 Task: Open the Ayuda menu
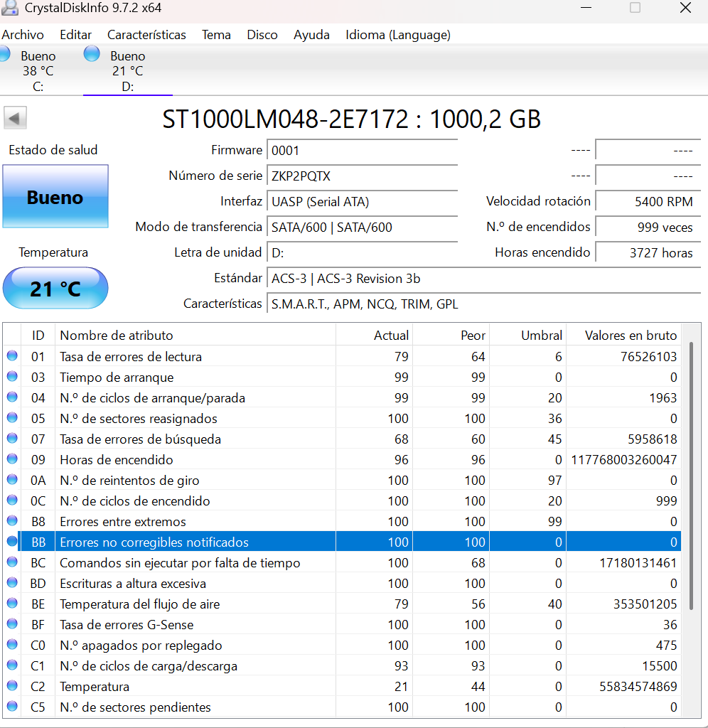coord(311,35)
